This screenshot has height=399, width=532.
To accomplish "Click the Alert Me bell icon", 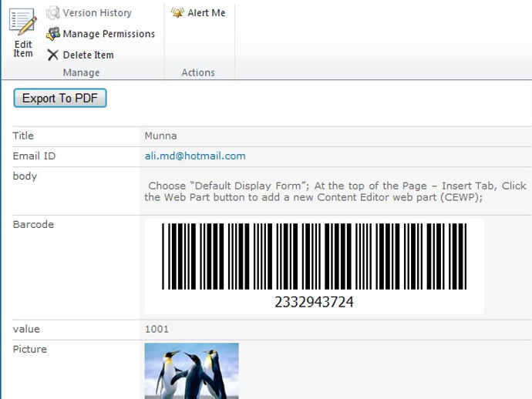I will [177, 13].
